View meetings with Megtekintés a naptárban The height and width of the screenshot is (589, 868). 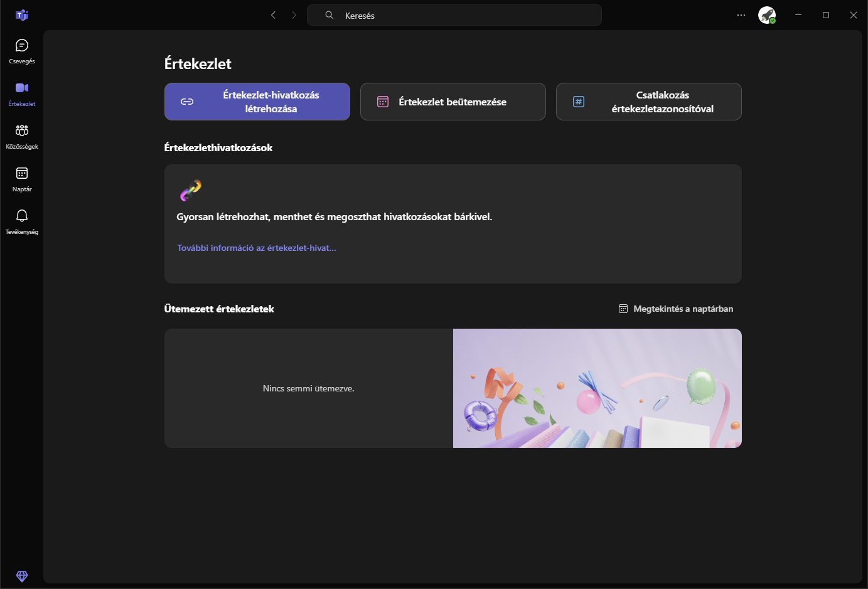(683, 308)
